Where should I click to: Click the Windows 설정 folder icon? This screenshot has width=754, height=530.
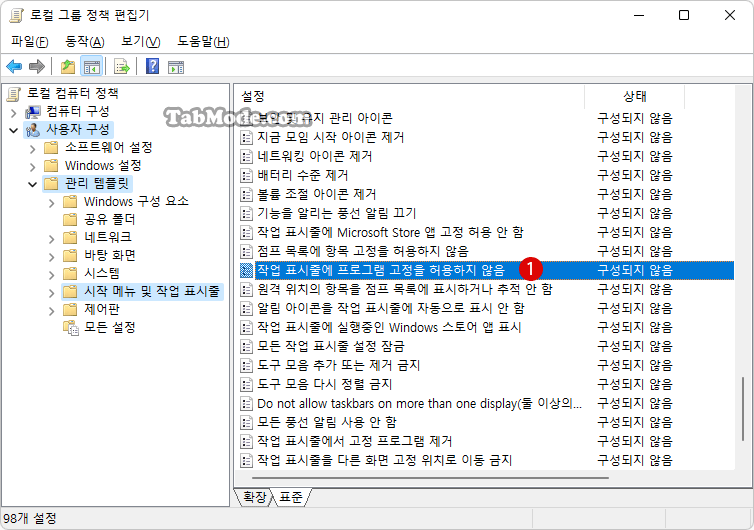pyautogui.click(x=51, y=165)
